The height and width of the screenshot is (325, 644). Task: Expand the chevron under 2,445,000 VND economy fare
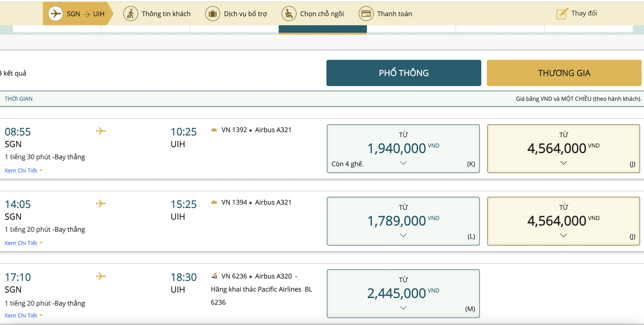point(403,308)
